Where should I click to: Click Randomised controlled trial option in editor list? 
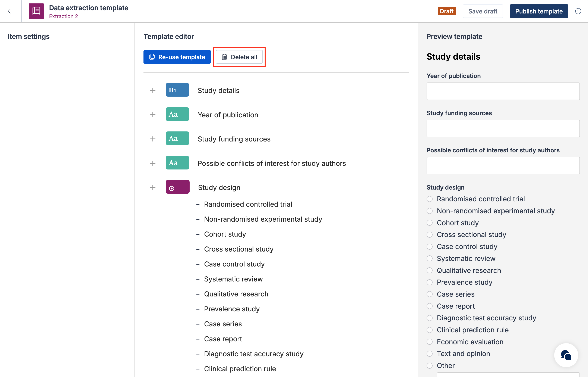(248, 204)
